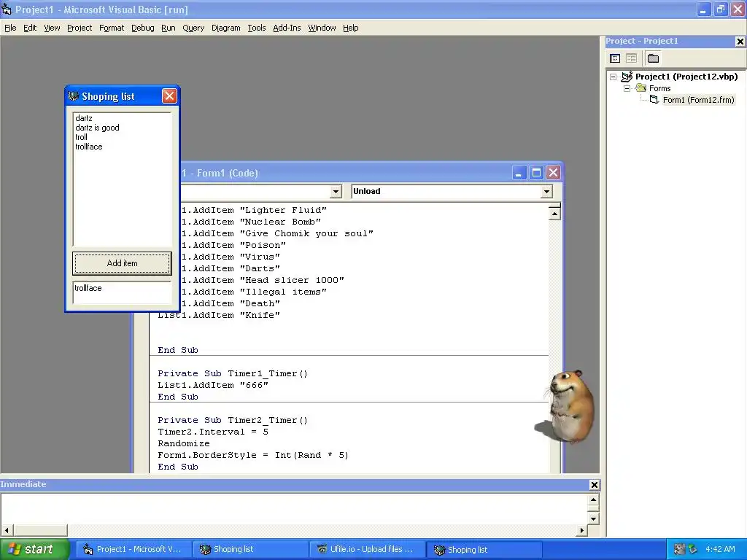The image size is (747, 560).
Task: Click code line 'Head slicer 1000'
Action: [263, 281]
